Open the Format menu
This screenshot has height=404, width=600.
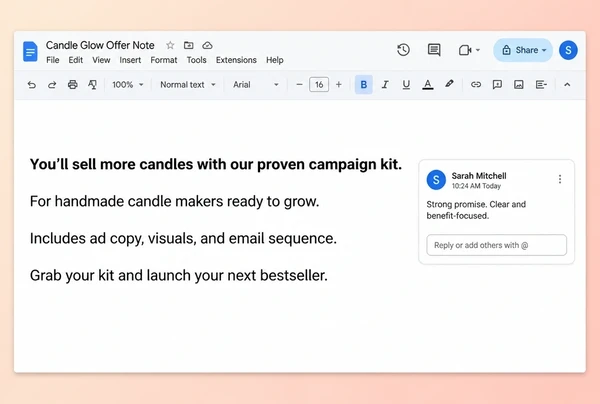[x=164, y=60]
